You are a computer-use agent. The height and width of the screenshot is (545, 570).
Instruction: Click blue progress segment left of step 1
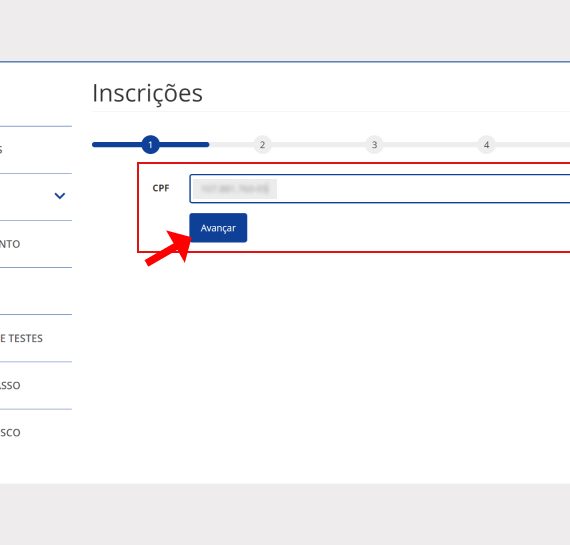tap(117, 145)
